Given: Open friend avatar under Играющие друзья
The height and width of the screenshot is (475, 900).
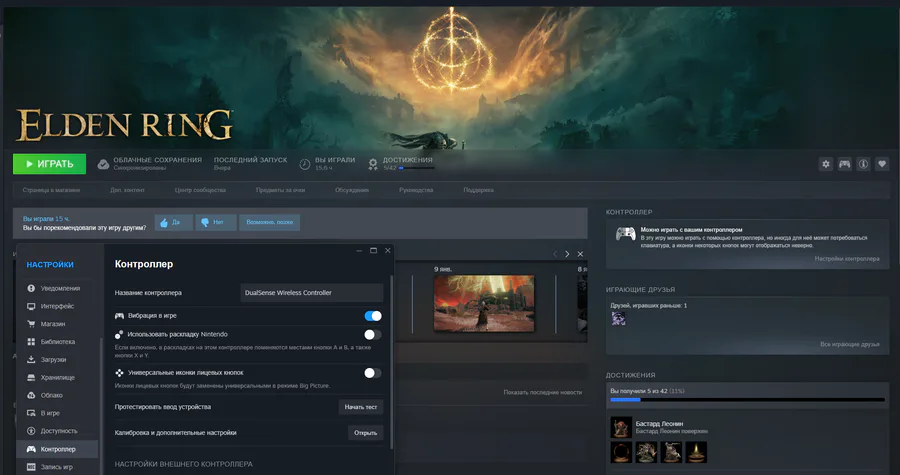Looking at the screenshot, I should (x=618, y=319).
